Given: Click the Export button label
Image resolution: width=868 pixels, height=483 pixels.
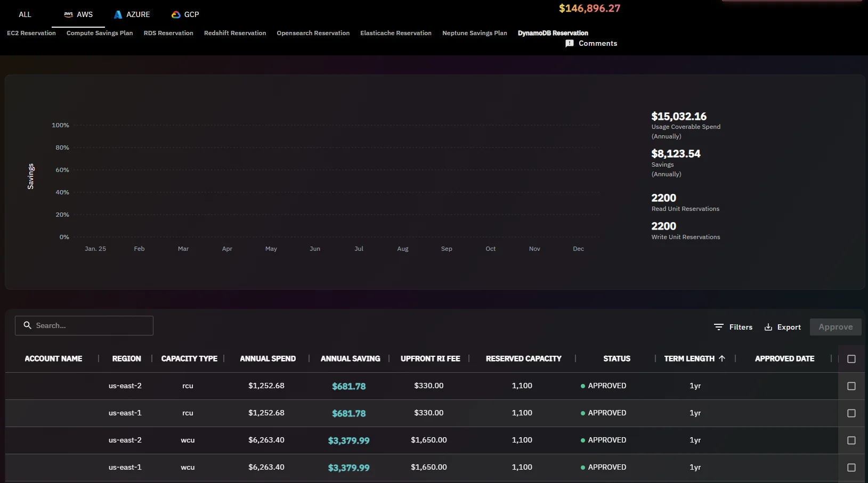Looking at the screenshot, I should point(789,327).
